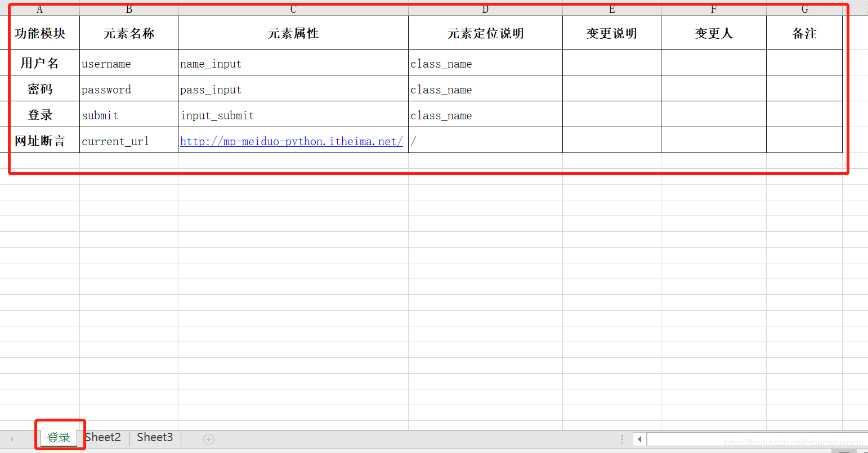Select the submit cell
The height and width of the screenshot is (453, 868).
coord(129,114)
